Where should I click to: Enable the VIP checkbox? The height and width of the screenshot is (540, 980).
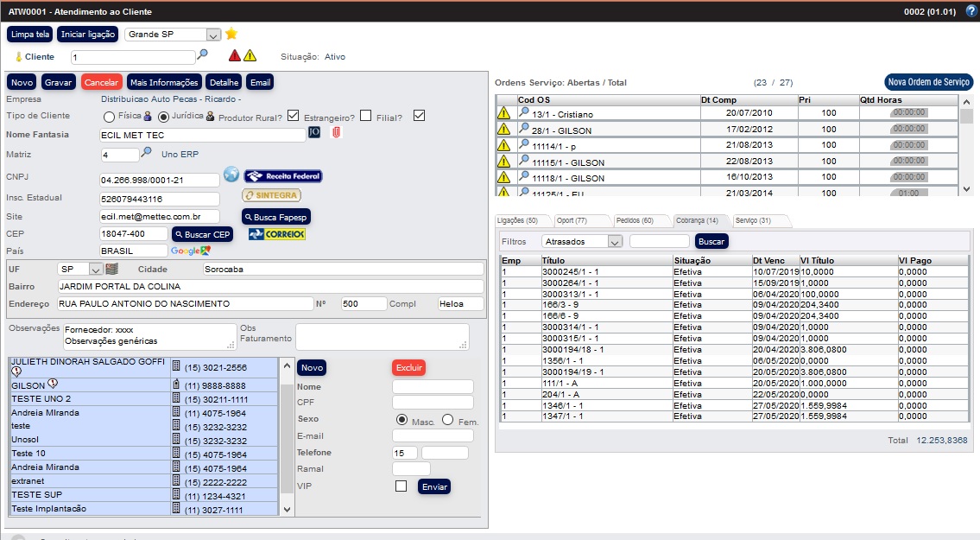(401, 486)
